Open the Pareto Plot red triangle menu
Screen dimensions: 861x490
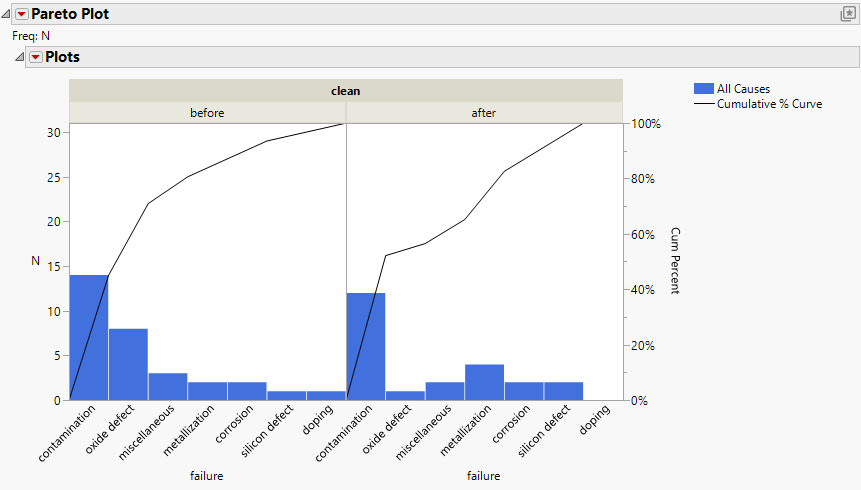(x=22, y=14)
